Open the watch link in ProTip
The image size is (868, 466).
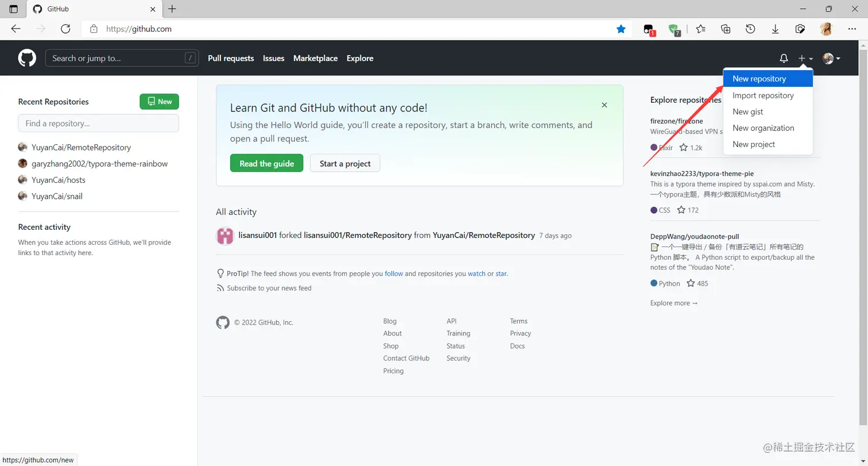[x=476, y=274]
